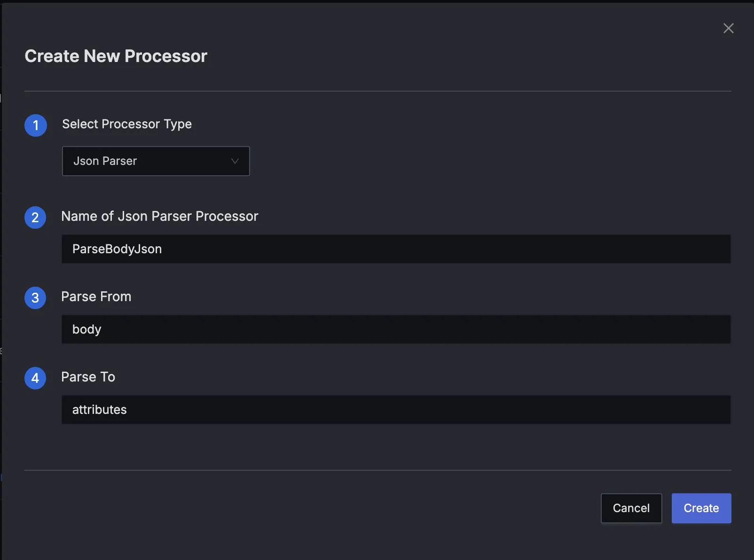Focus the Parse From body field
754x560 pixels.
(396, 329)
